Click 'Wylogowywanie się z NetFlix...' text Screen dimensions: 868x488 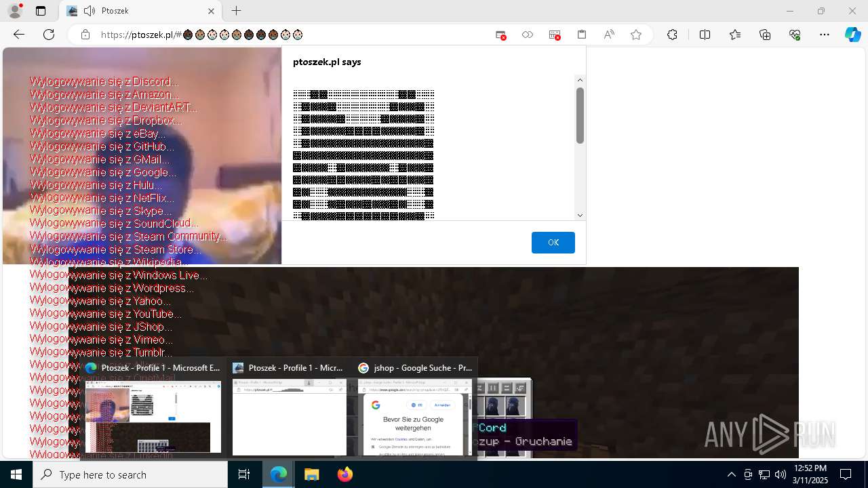tap(102, 198)
